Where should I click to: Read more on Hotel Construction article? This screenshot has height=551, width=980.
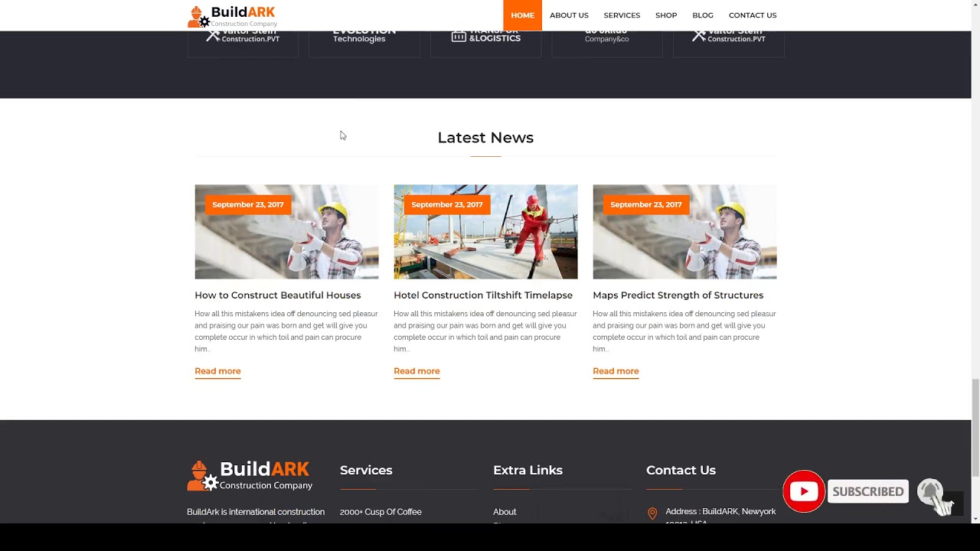(x=416, y=371)
